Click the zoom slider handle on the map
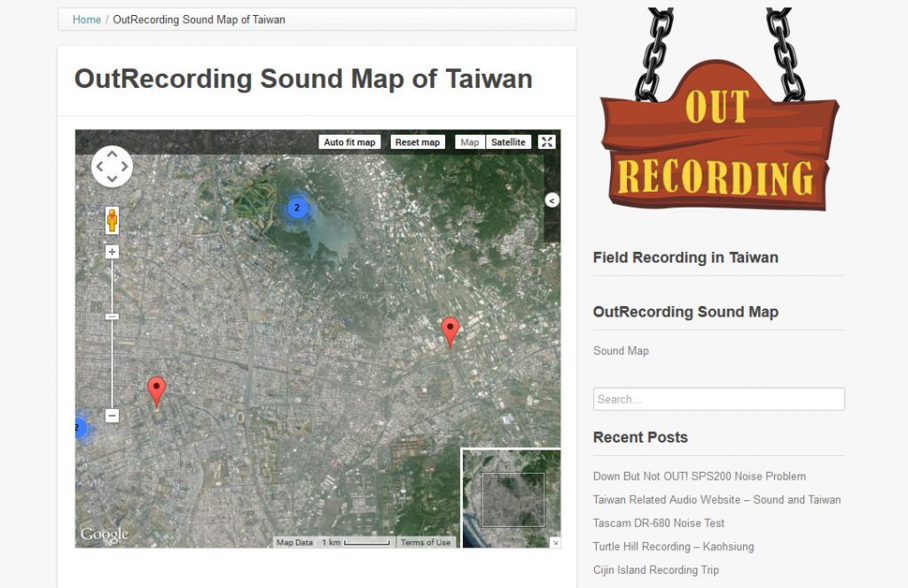The image size is (908, 588). click(112, 315)
